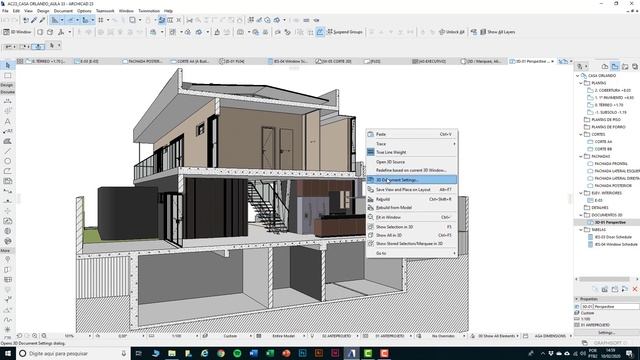Screen dimensions: 640x360
Task: Collapse the Properties section header
Action: 577,299
